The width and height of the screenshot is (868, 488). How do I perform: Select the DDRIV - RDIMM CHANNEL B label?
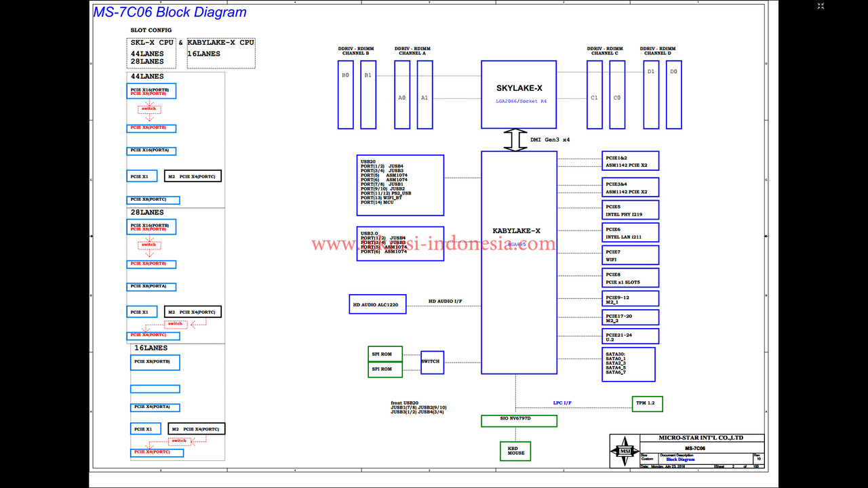coord(356,51)
